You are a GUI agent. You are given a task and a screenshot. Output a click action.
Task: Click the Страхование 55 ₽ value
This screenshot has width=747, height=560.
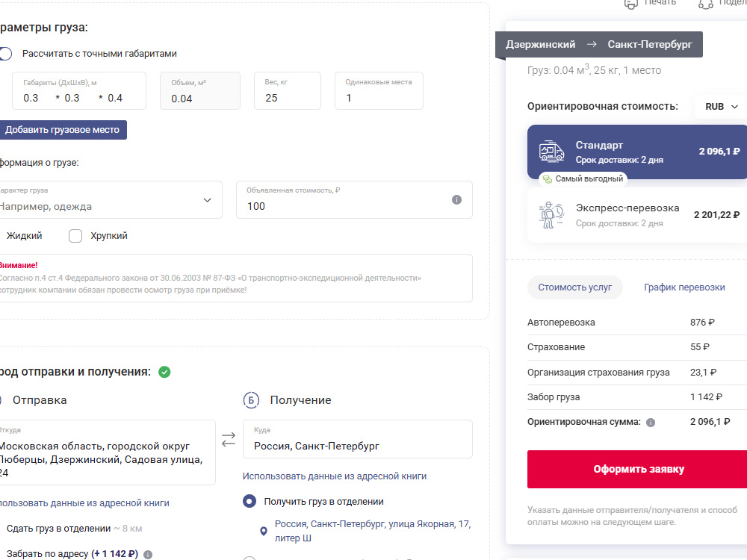699,347
